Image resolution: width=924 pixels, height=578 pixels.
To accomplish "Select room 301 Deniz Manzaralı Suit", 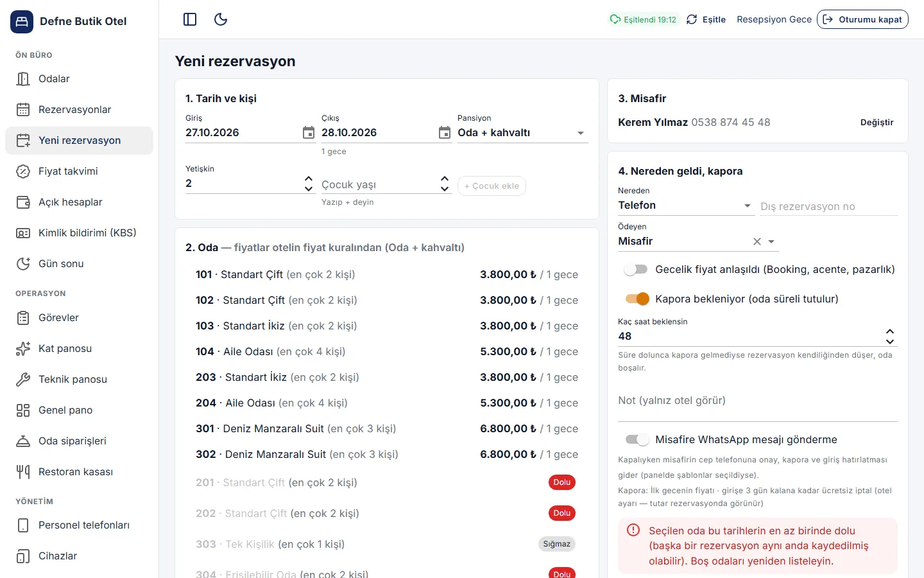I will pos(387,428).
